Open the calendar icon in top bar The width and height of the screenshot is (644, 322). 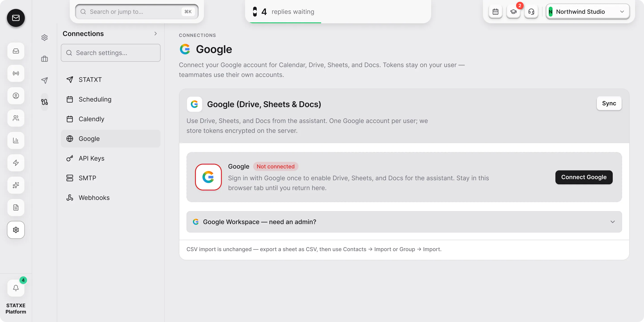coord(495,11)
